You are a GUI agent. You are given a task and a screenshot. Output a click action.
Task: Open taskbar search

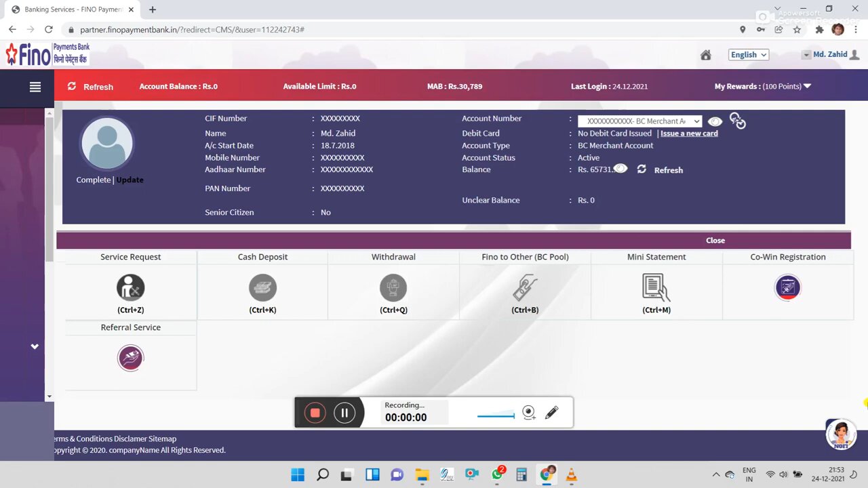323,474
